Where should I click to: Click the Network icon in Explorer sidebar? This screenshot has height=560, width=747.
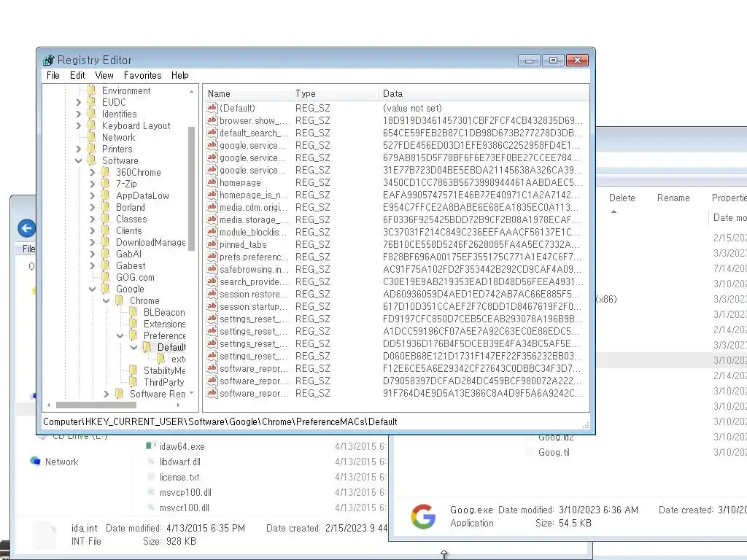click(35, 461)
